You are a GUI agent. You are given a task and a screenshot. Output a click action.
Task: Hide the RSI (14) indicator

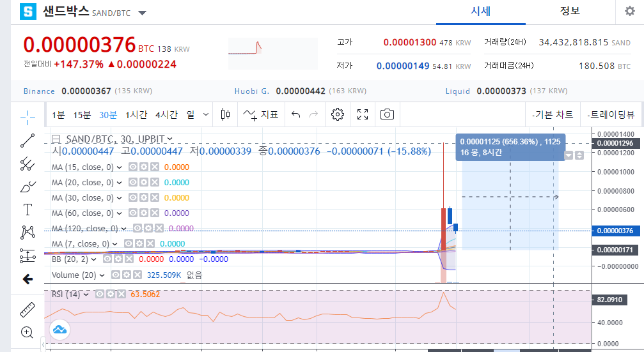click(100, 294)
